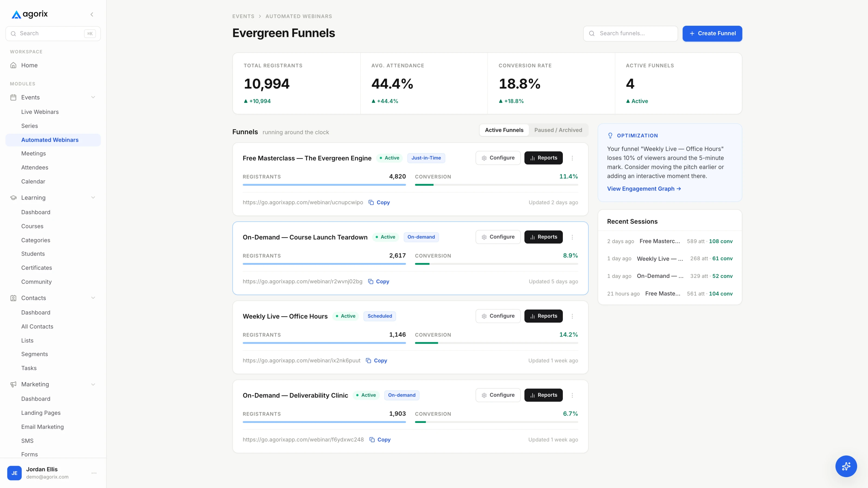Screen dimensions: 868x488
Task: Switch to the Active Funnels tab
Action: pyautogui.click(x=504, y=130)
